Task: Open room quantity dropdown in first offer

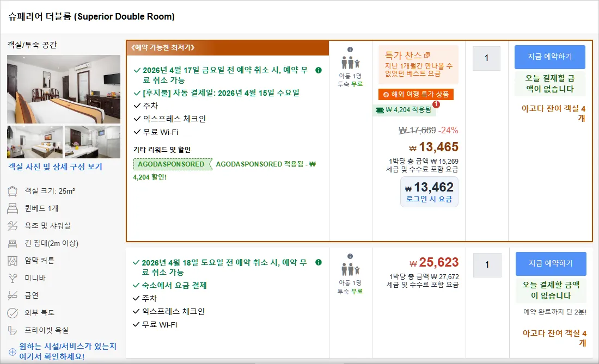Action: tap(486, 58)
